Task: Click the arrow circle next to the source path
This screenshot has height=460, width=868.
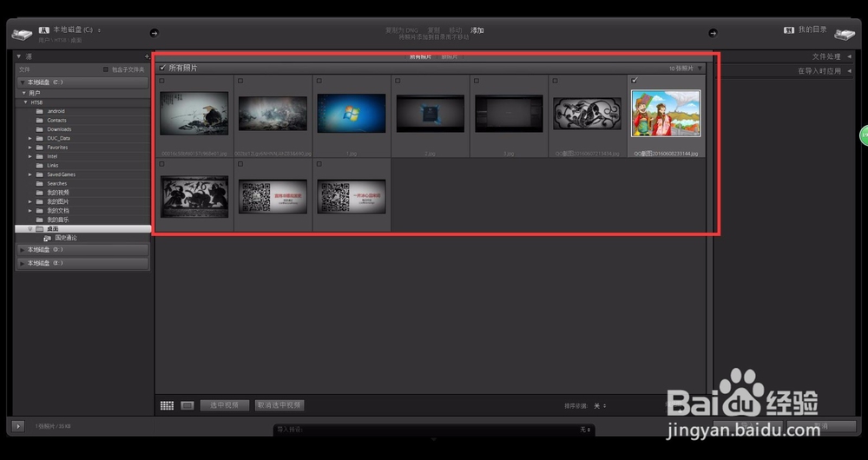Action: point(154,33)
